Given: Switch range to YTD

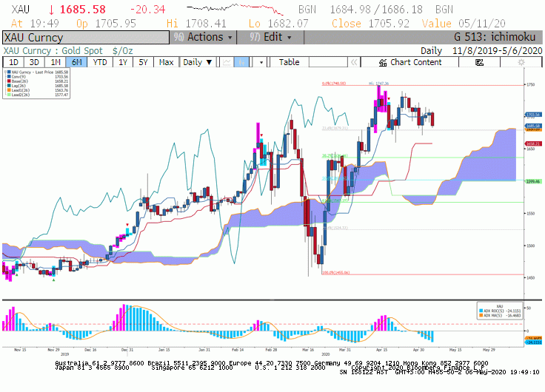Looking at the screenshot, I should 100,62.
